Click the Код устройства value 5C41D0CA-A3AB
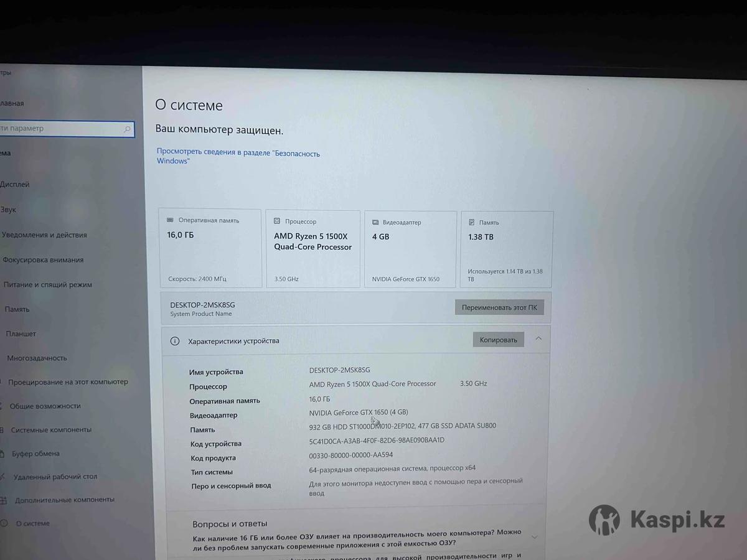This screenshot has width=747, height=560. click(377, 440)
